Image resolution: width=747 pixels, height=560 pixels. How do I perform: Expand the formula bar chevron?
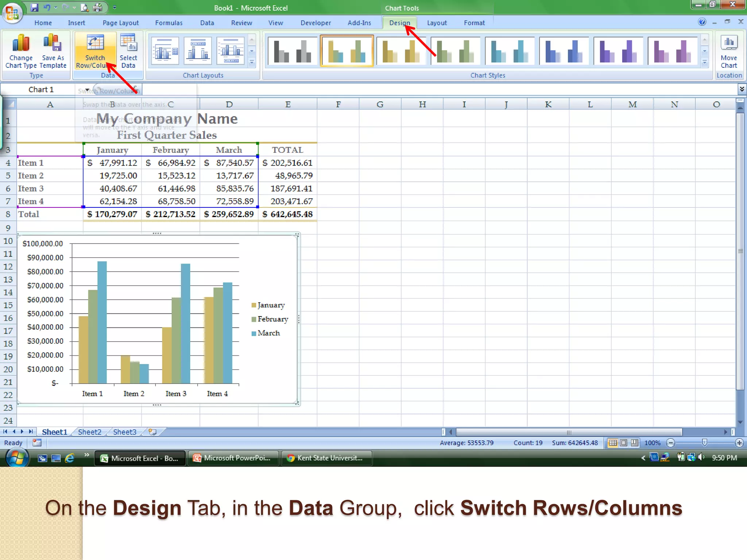coord(742,89)
